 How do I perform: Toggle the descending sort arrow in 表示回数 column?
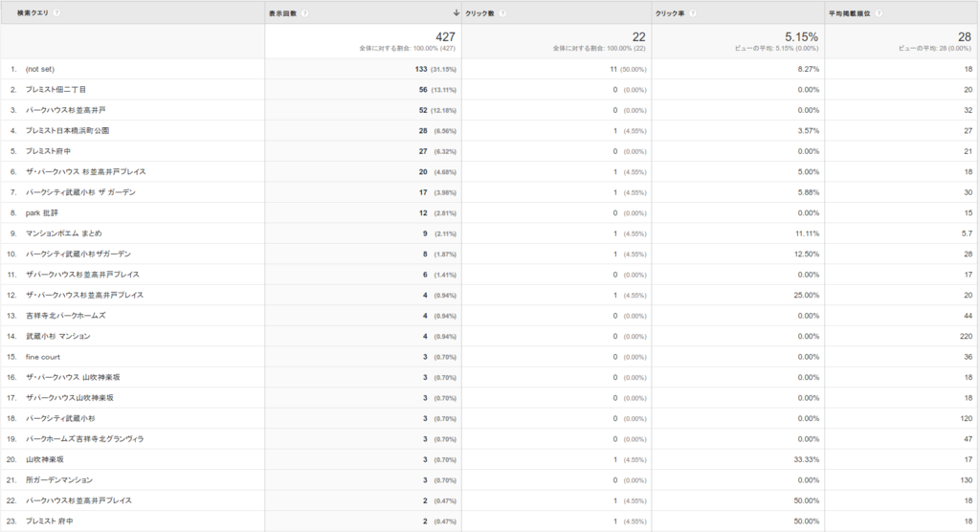tap(457, 12)
